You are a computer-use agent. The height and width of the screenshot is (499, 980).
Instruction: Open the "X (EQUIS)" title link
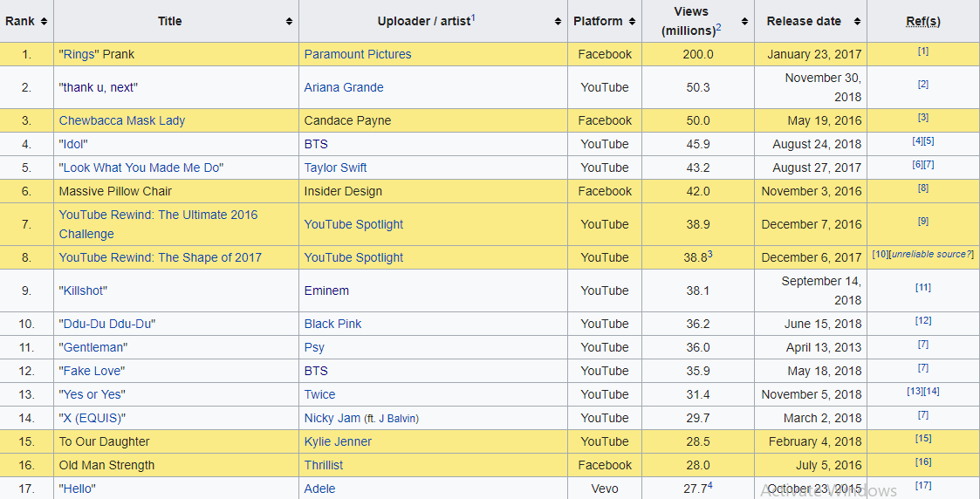93,419
